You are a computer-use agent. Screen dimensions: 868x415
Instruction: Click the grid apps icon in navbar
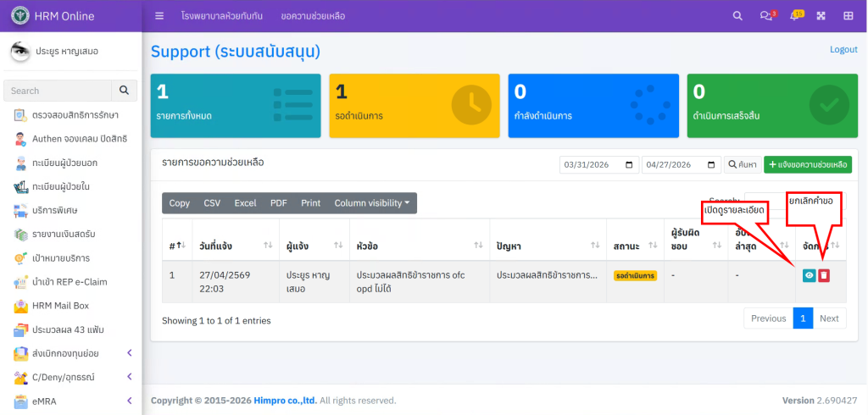click(848, 16)
